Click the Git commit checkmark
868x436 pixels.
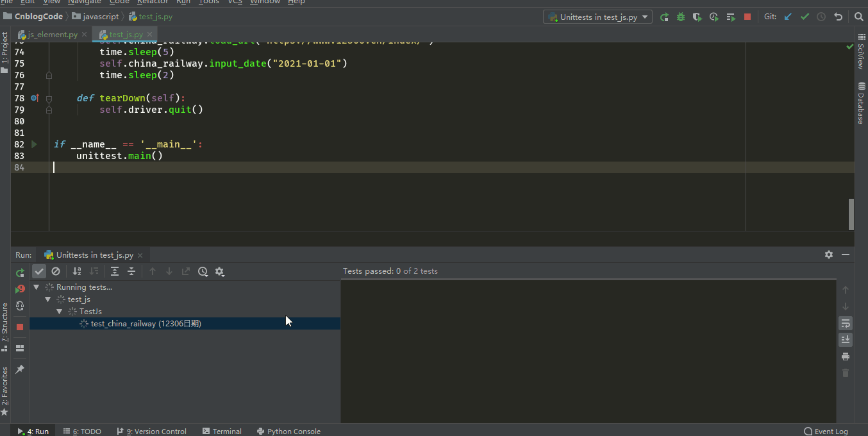click(805, 17)
